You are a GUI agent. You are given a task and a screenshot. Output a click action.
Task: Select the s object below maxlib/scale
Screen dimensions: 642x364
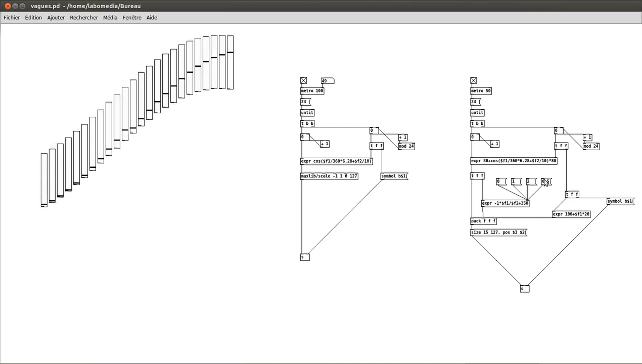pyautogui.click(x=305, y=257)
